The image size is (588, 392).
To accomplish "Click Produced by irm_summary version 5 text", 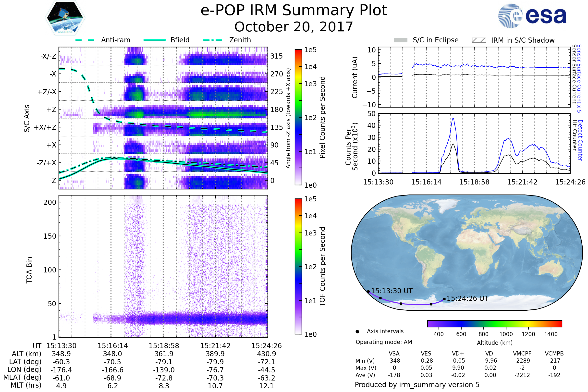I will [x=417, y=384].
